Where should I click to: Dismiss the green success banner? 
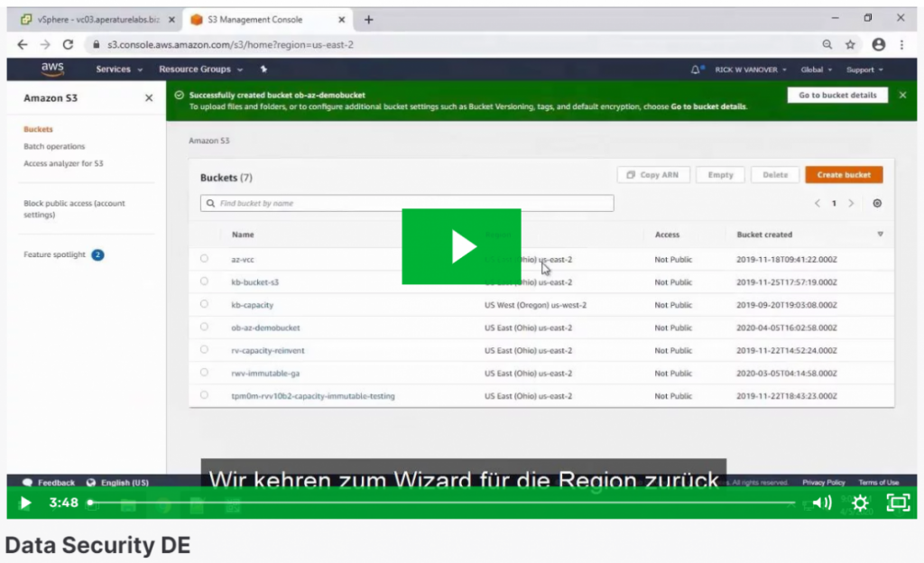click(902, 95)
